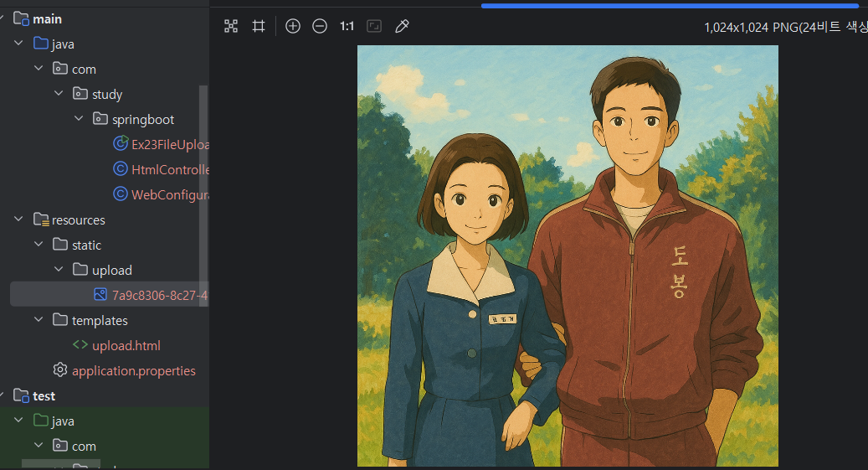Collapse the static folder chevron
Screen dimensions: 868x470
[39, 245]
